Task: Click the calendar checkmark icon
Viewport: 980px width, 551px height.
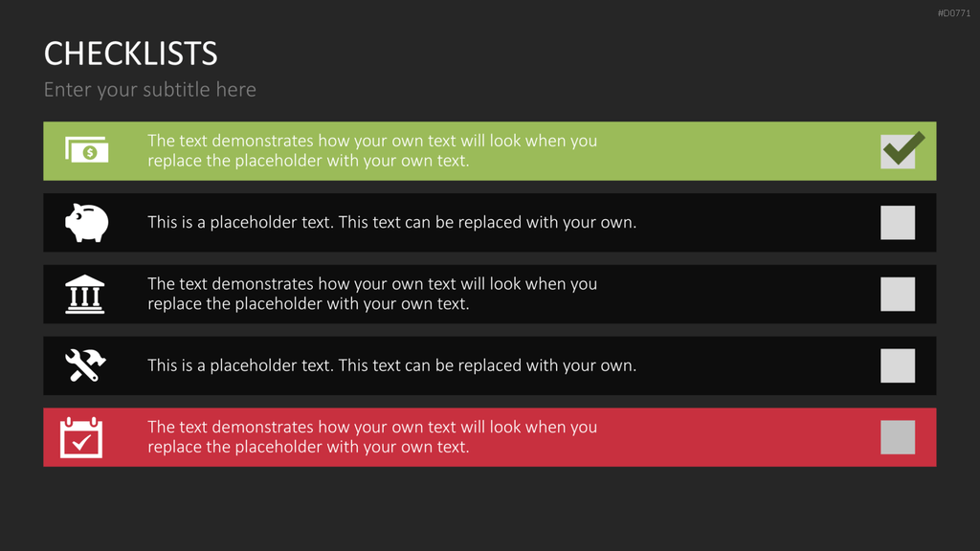Action: pyautogui.click(x=81, y=437)
